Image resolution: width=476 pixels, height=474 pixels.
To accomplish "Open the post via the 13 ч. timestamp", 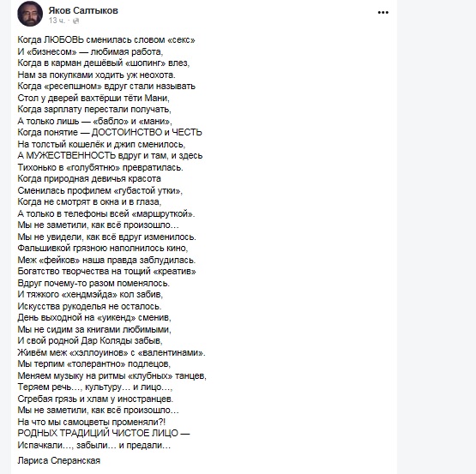I will tap(57, 21).
